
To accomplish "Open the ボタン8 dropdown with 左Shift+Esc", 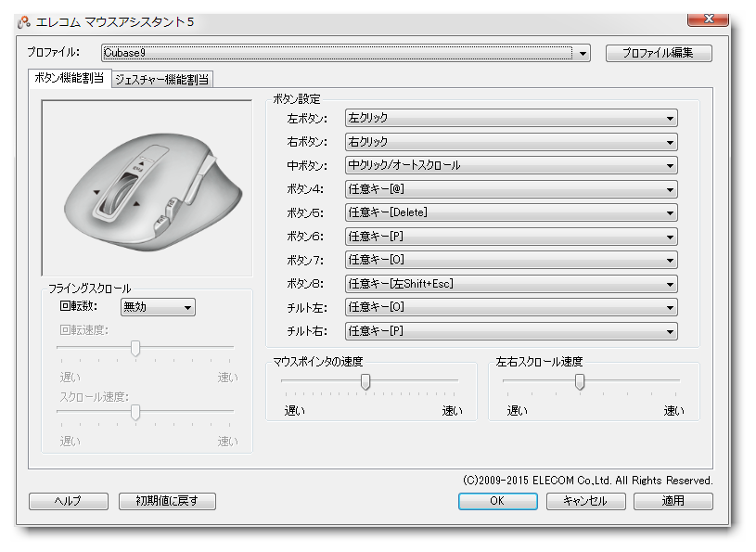I will [x=511, y=284].
